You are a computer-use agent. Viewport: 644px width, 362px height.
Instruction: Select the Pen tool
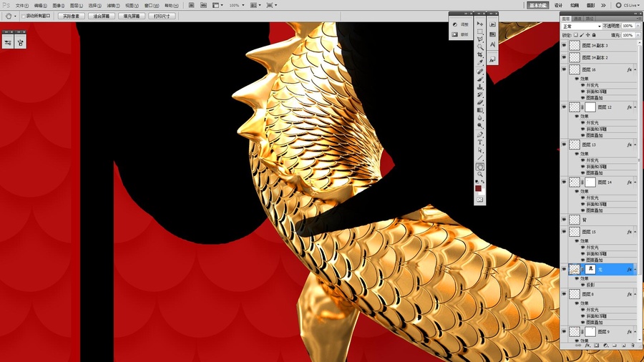click(x=479, y=134)
